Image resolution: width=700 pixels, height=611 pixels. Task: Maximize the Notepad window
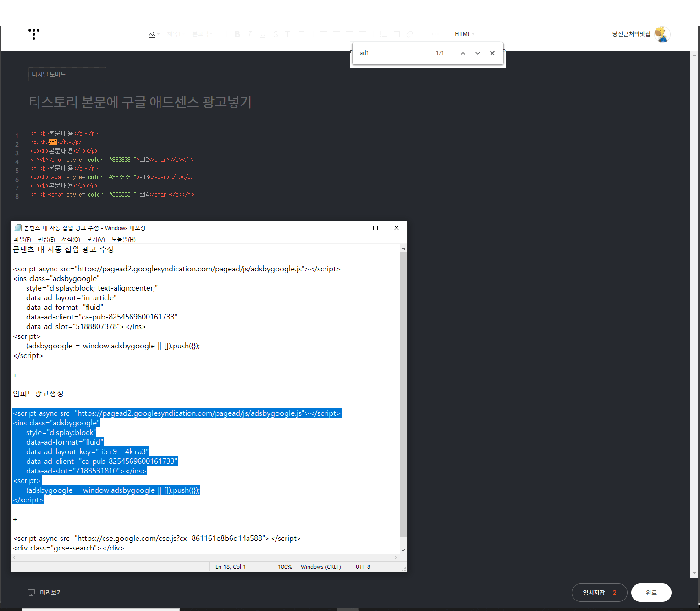click(375, 228)
